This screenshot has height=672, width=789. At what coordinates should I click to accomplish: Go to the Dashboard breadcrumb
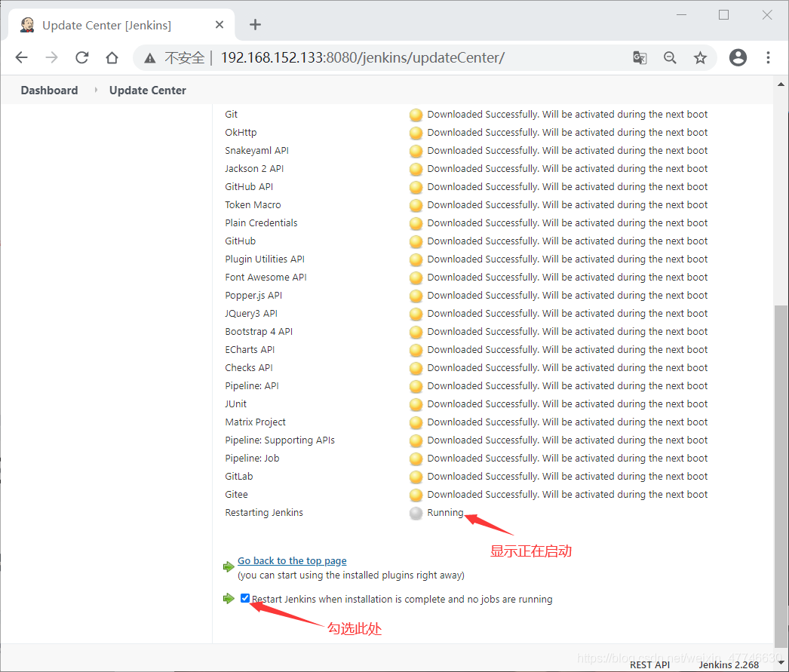pyautogui.click(x=49, y=90)
